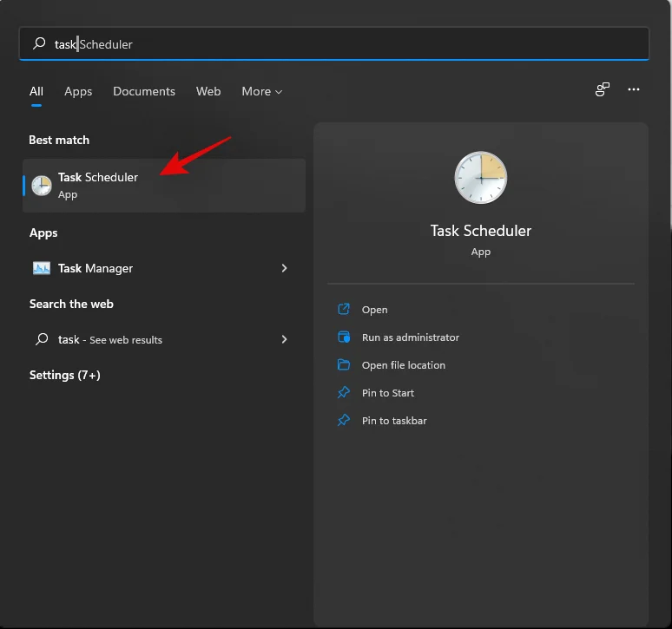Viewport: 672px width, 629px height.
Task: Click the Run as administrator shield icon
Action: pos(344,337)
